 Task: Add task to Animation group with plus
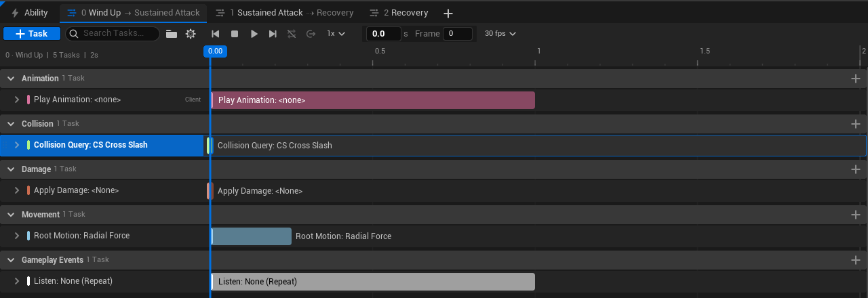click(x=855, y=79)
